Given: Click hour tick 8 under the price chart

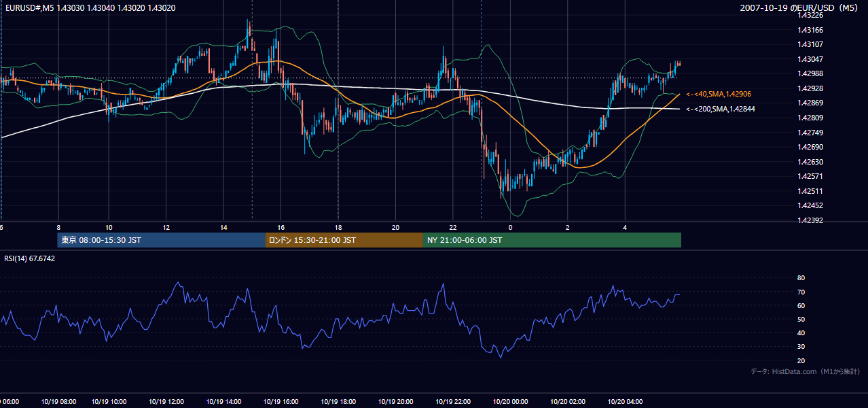Looking at the screenshot, I should coord(58,228).
